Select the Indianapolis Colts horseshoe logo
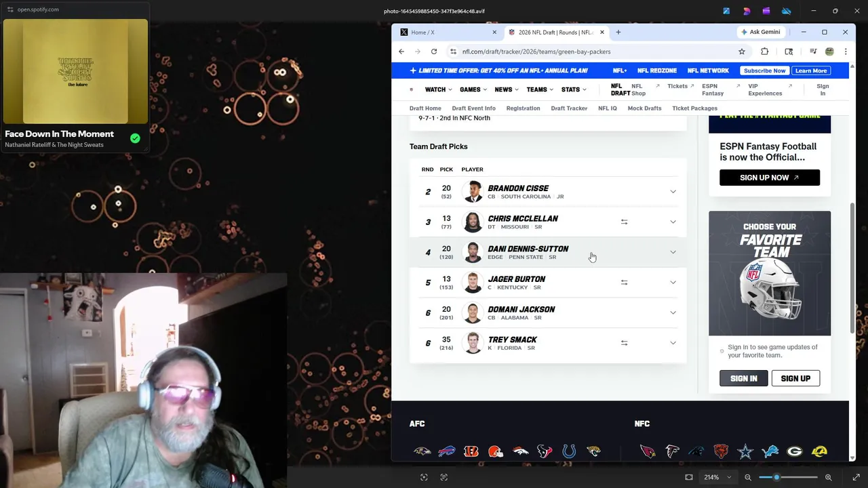The width and height of the screenshot is (868, 488). click(x=569, y=451)
